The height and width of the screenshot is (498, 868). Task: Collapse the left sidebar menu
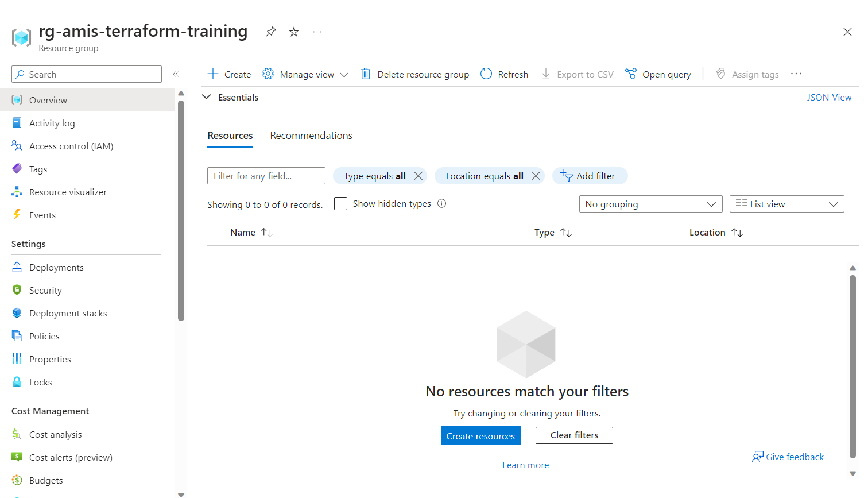click(x=176, y=74)
